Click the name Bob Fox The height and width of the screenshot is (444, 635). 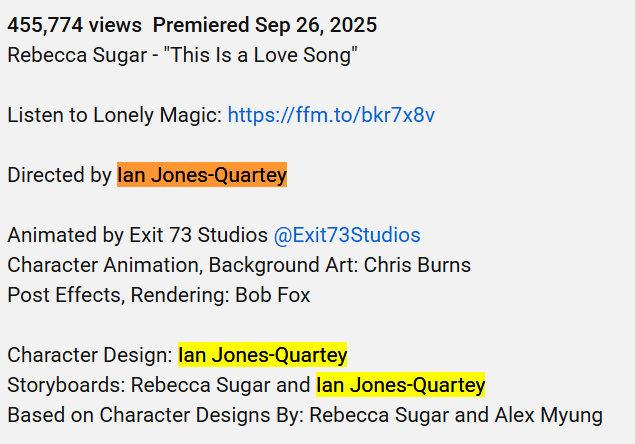point(273,295)
